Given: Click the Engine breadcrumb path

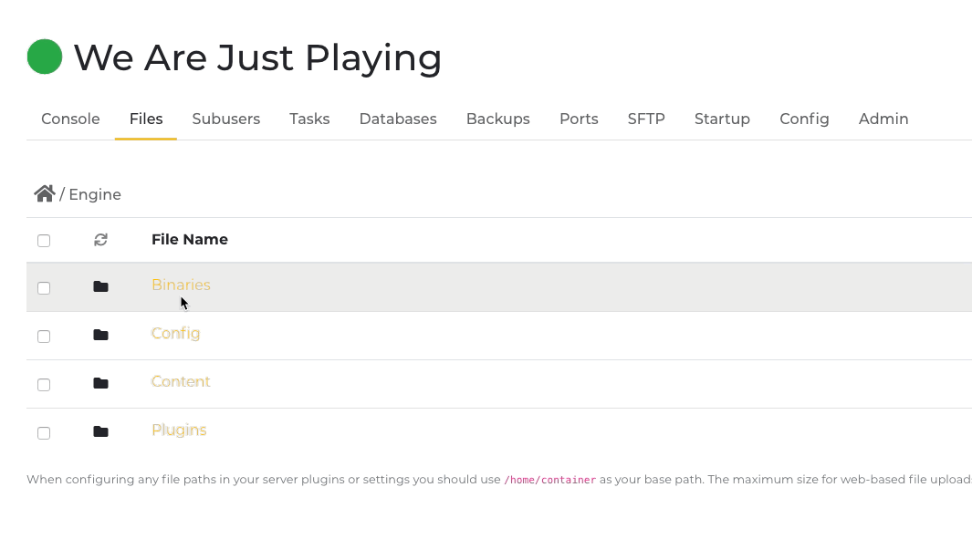Looking at the screenshot, I should coord(95,194).
